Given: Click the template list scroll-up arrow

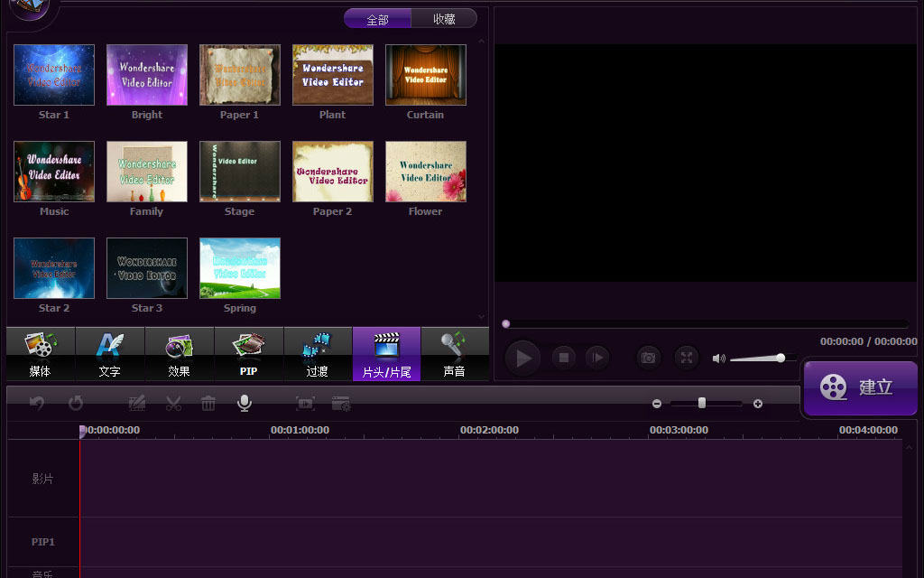Looking at the screenshot, I should pyautogui.click(x=482, y=42).
